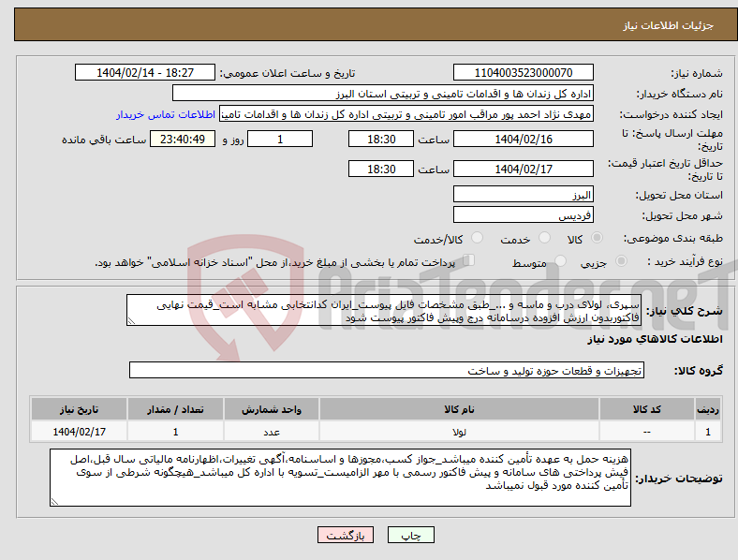Select the کالا/خدمت radio button

477,238
